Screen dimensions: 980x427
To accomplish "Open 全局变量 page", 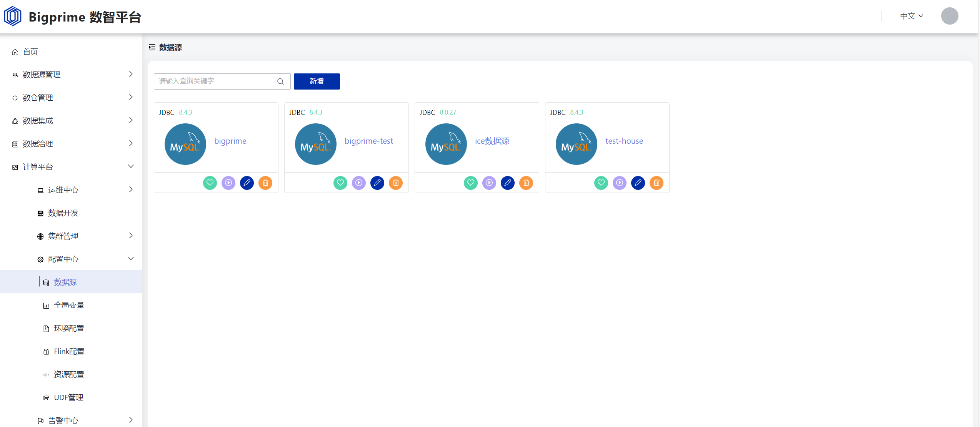I will coord(71,305).
